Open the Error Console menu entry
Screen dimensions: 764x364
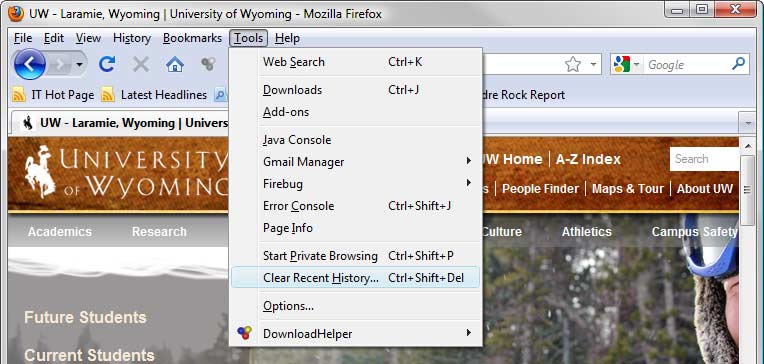click(x=356, y=206)
